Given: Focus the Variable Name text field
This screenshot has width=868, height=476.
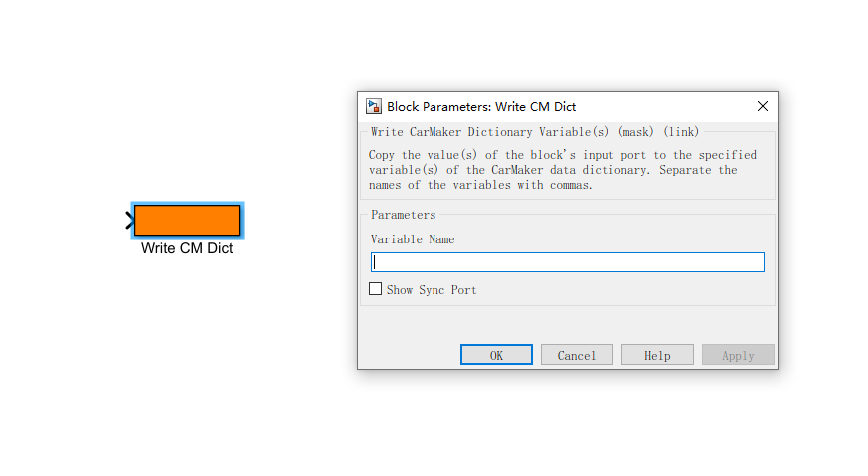Looking at the screenshot, I should pos(567,262).
